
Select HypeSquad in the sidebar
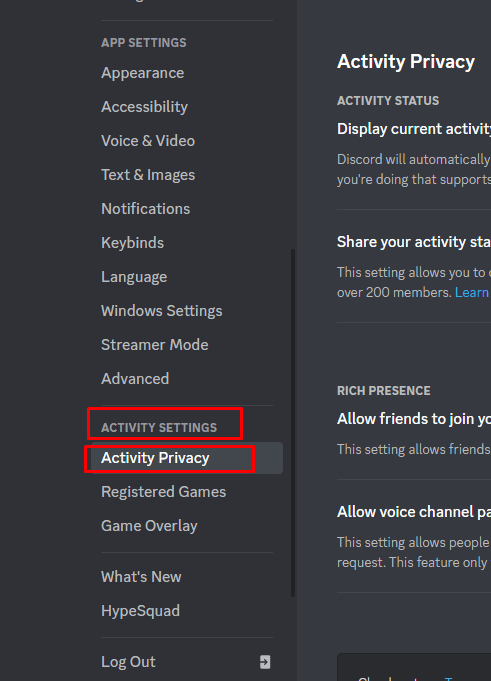click(x=140, y=611)
